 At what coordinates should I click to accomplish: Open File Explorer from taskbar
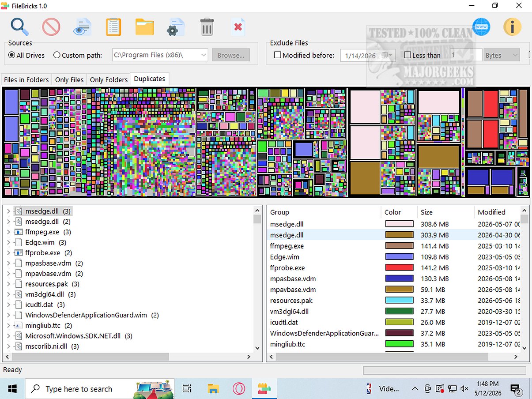[213, 389]
